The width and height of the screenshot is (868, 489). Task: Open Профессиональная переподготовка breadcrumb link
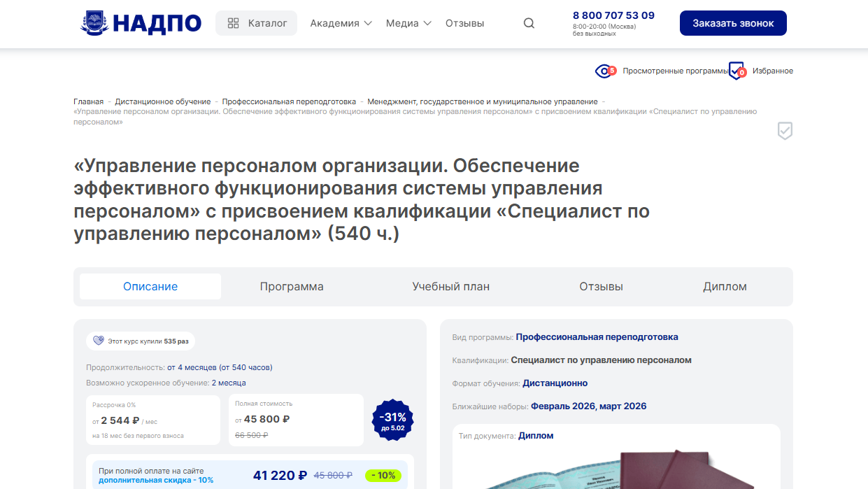pos(289,101)
